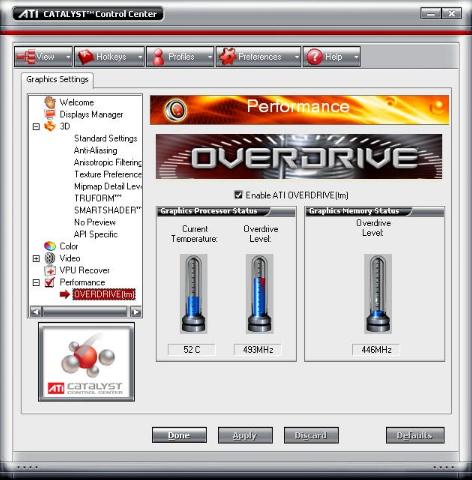The image size is (472, 480).
Task: Click the Help question mark icon
Action: (x=314, y=57)
